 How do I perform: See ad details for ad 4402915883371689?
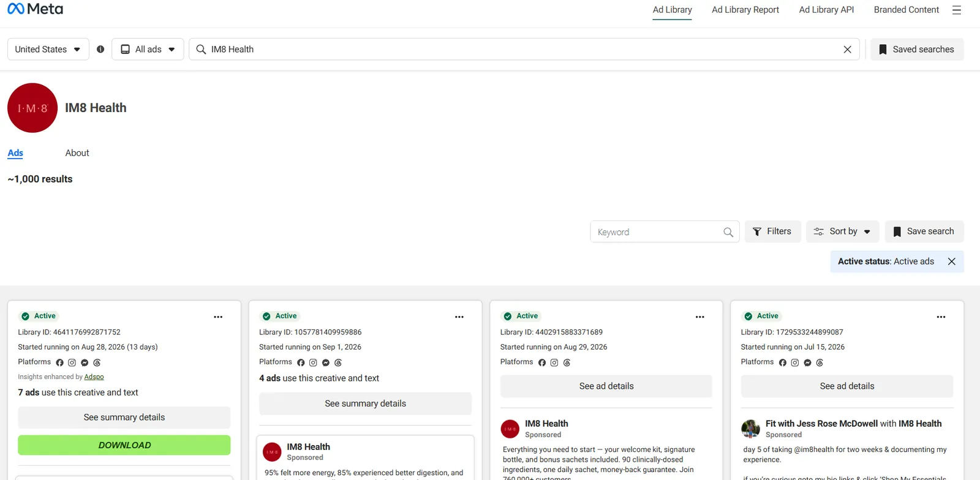coord(606,386)
